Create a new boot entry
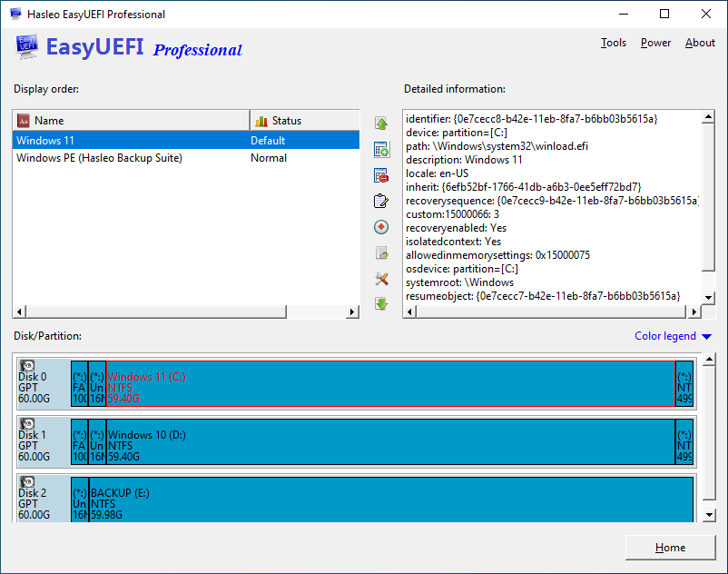Screen dimensions: 728x574 point(381,150)
